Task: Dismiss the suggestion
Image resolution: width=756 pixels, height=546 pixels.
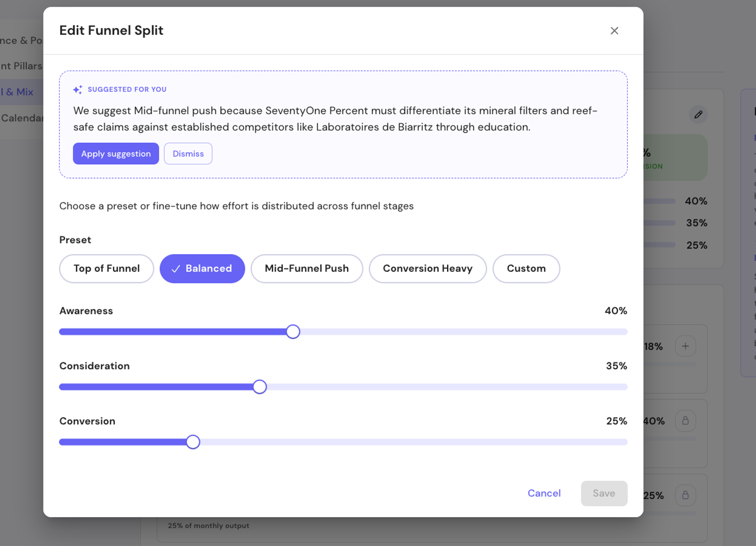Action: point(188,154)
